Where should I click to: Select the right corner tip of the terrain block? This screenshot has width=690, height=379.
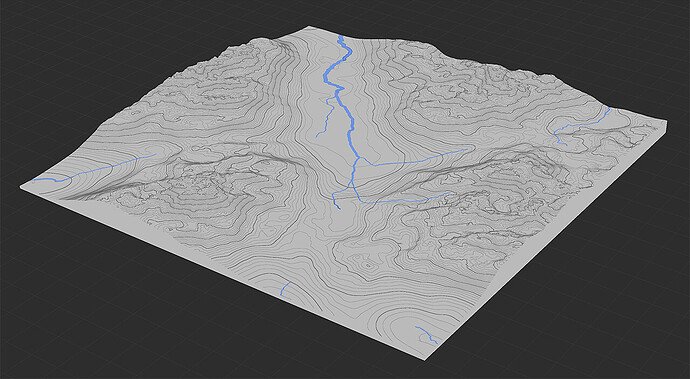[664, 123]
